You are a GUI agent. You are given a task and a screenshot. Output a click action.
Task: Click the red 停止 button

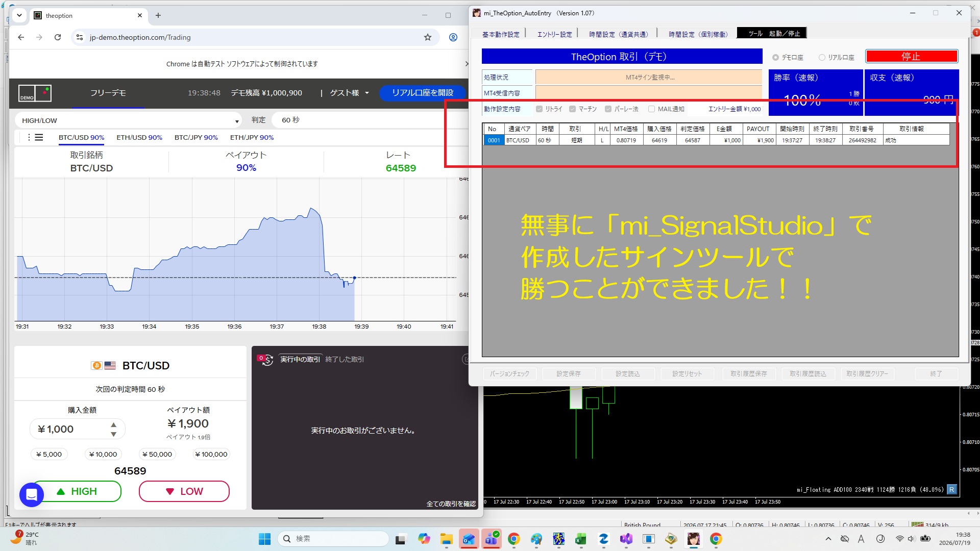point(911,56)
